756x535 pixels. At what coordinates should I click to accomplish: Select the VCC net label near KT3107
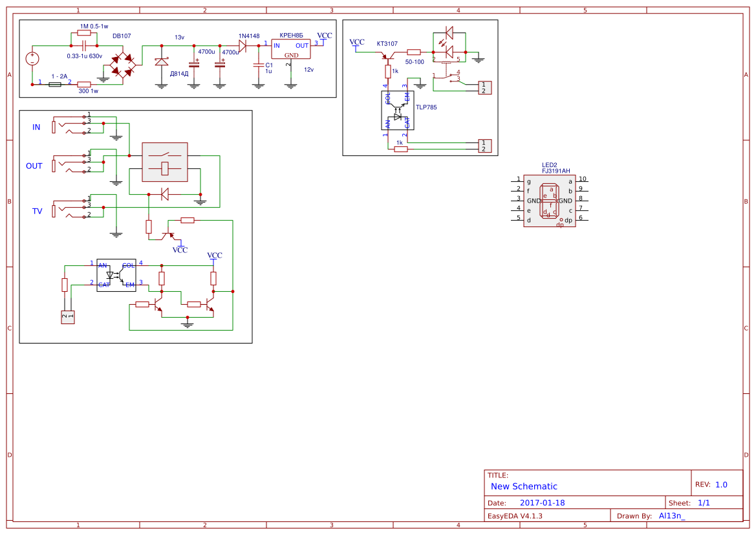point(358,42)
